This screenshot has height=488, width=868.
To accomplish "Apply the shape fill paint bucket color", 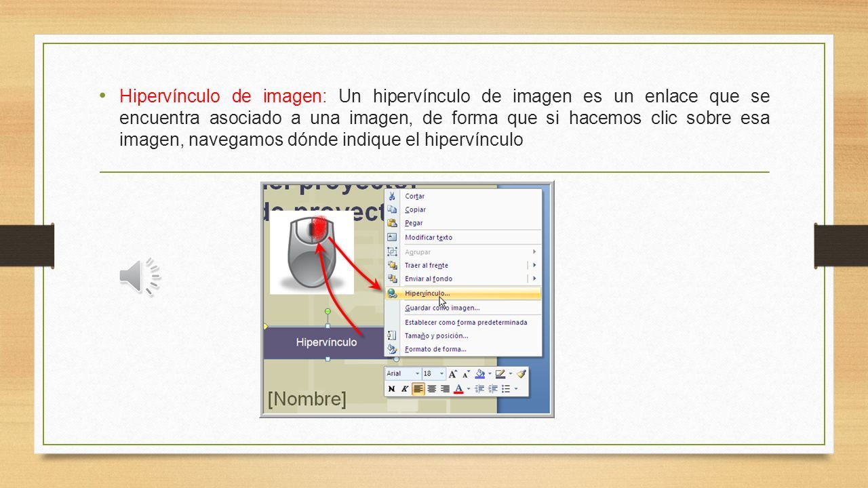I will click(479, 373).
